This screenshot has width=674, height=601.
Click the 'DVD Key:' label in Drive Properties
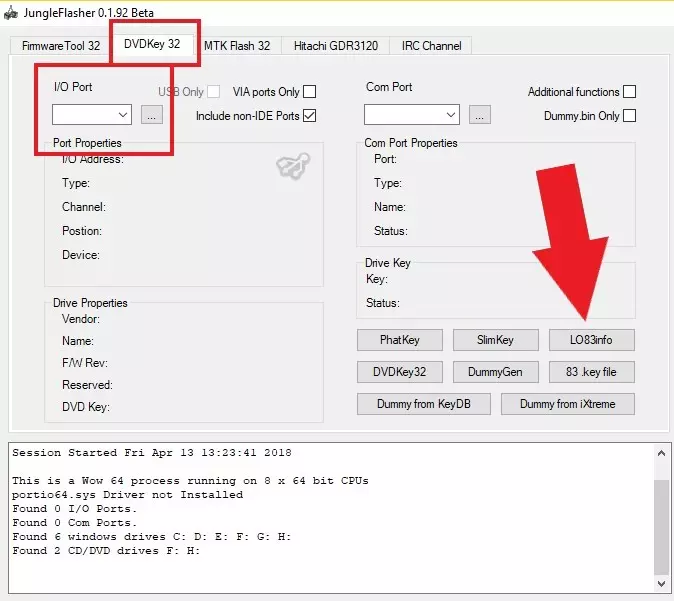(86, 407)
